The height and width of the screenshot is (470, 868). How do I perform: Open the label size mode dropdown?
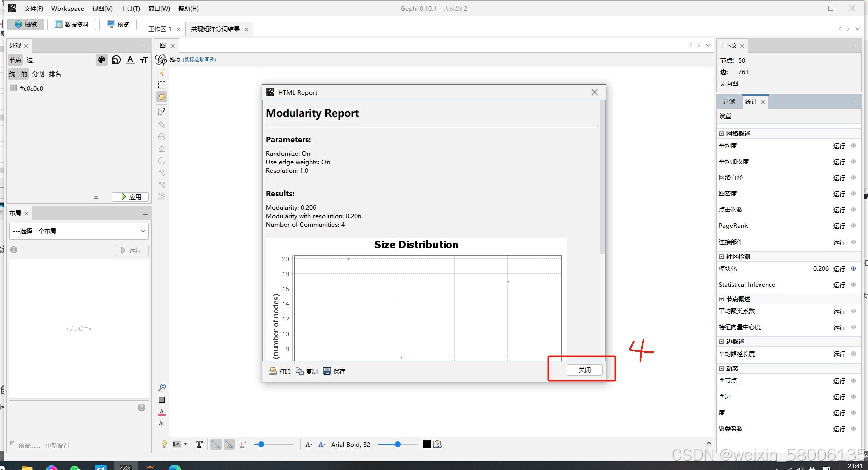(309, 444)
